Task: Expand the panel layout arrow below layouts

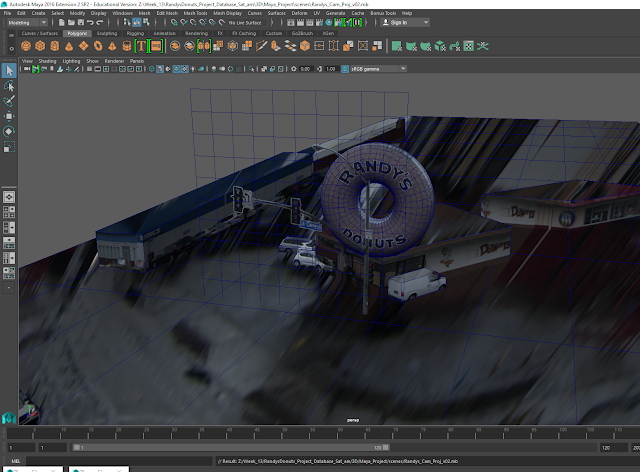Action: [9, 288]
